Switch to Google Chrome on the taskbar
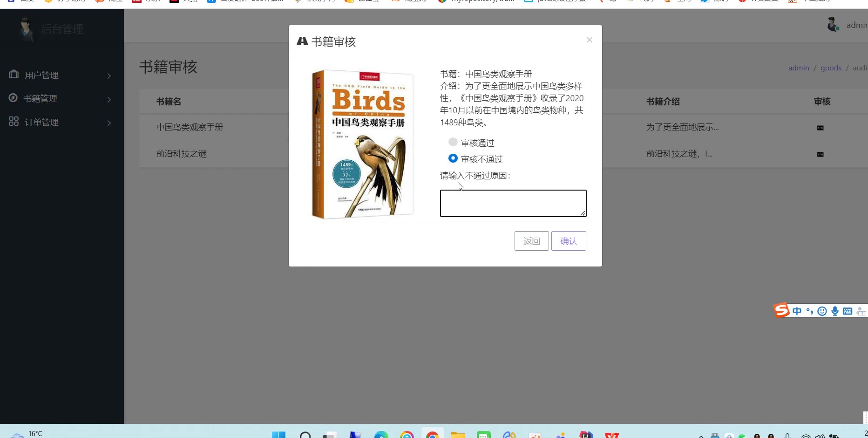This screenshot has height=438, width=868. pos(432,434)
